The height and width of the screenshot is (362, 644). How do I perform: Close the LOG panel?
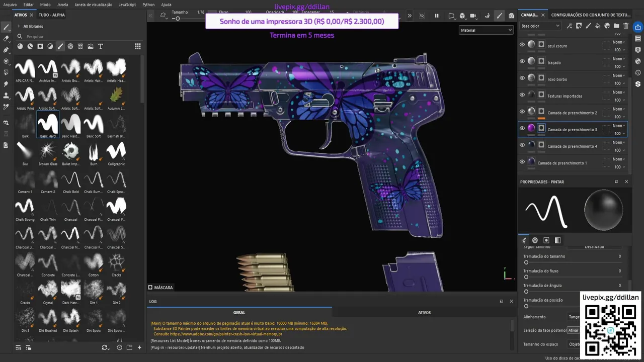pyautogui.click(x=511, y=301)
